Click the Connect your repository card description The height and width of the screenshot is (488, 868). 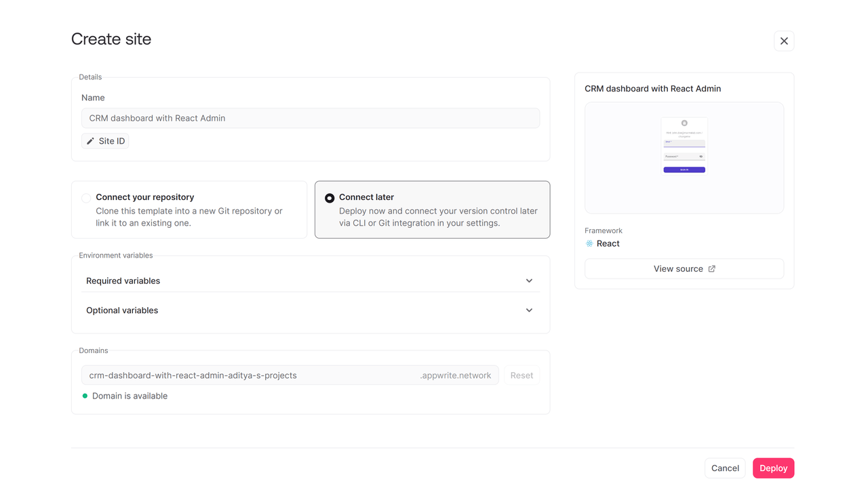click(x=189, y=217)
